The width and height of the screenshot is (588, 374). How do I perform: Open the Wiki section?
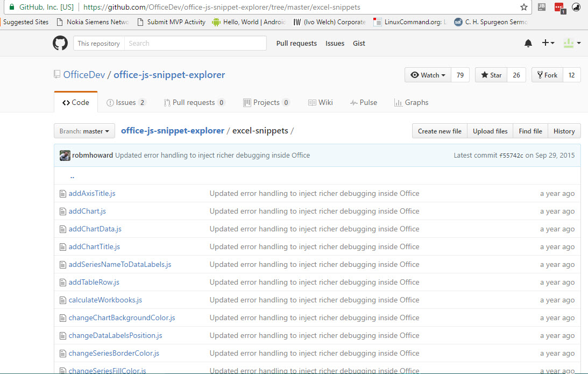tap(321, 102)
